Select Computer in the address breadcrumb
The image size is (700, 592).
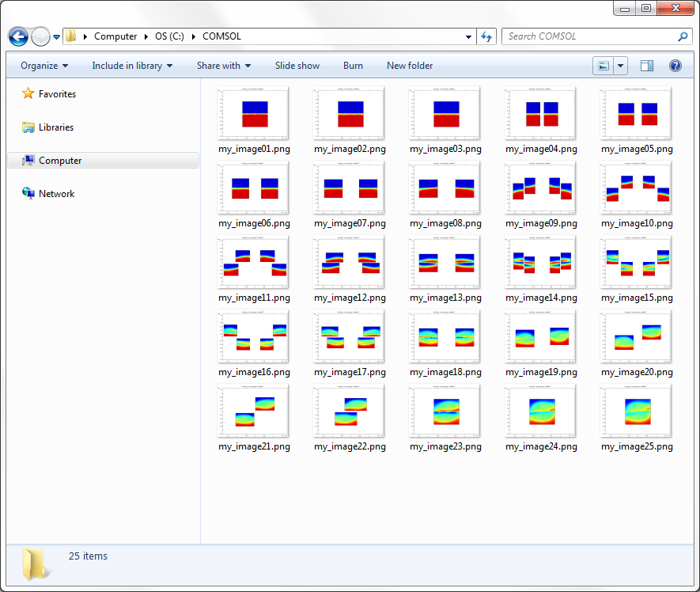pos(115,36)
